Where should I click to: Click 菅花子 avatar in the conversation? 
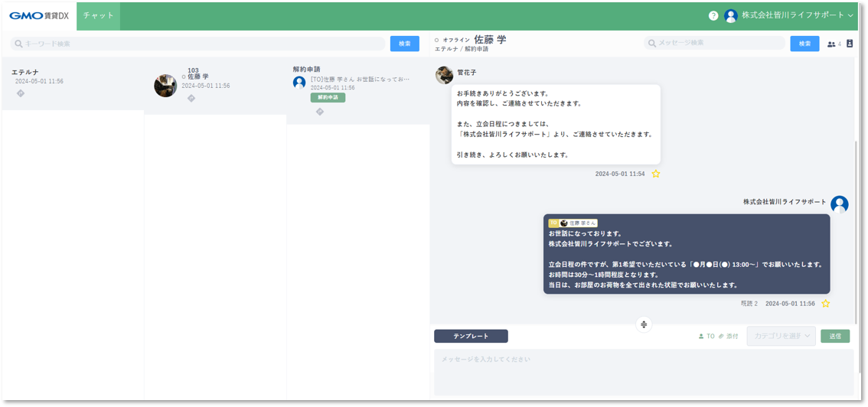tap(445, 75)
